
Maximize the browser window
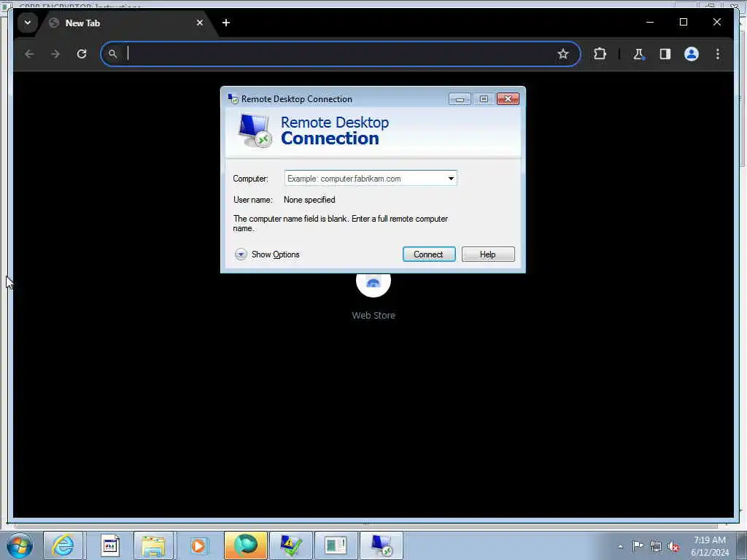(x=683, y=22)
